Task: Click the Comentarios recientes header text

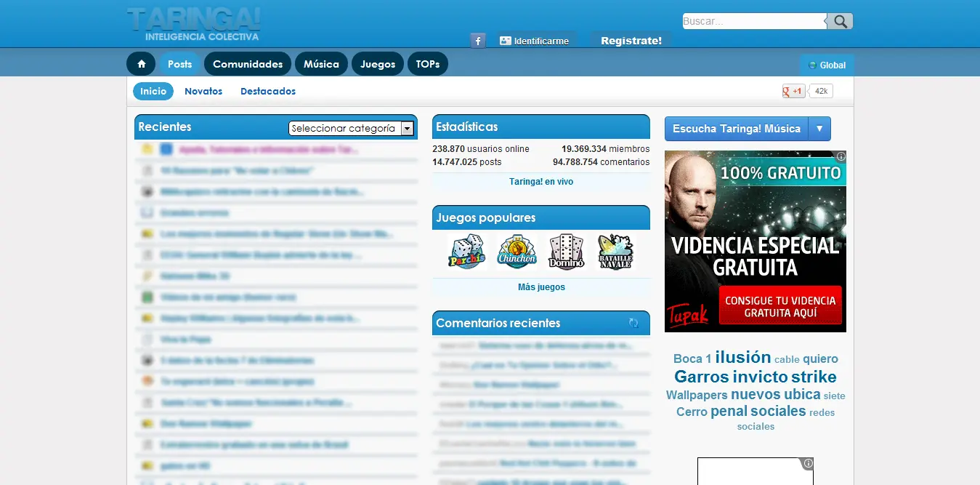Action: click(x=498, y=323)
